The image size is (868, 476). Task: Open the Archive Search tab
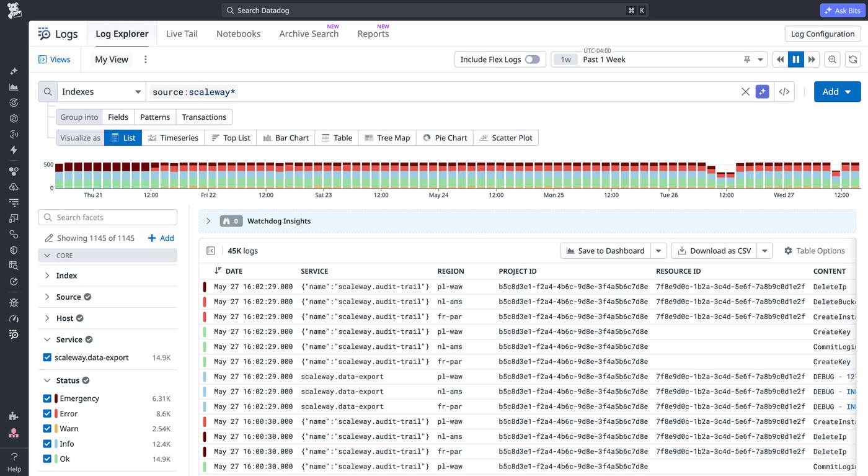(309, 34)
